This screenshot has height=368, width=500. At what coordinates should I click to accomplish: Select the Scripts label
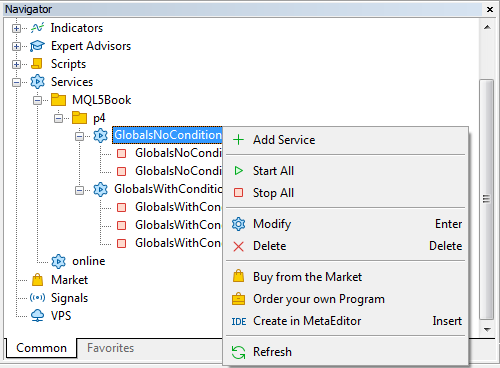click(x=68, y=64)
